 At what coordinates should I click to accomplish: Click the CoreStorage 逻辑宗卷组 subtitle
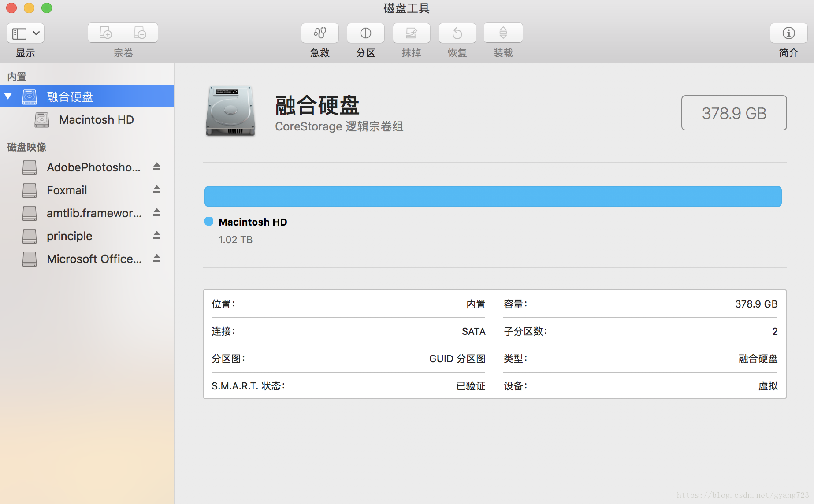tap(339, 126)
